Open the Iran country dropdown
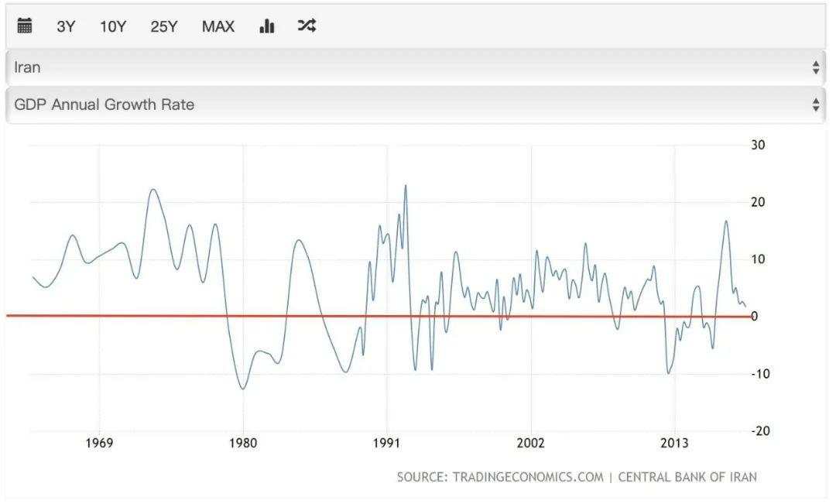 pyautogui.click(x=416, y=67)
